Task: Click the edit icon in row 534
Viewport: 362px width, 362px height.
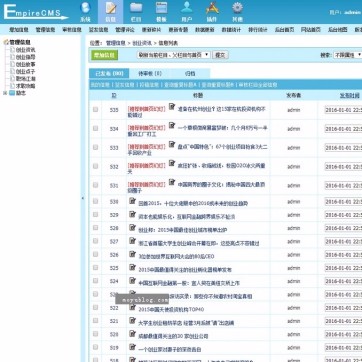Action: click(x=172, y=126)
